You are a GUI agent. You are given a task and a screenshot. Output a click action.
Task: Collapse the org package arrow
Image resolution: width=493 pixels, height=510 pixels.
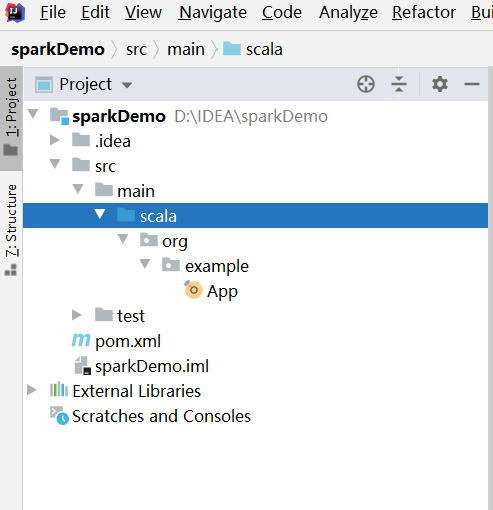tap(123, 239)
